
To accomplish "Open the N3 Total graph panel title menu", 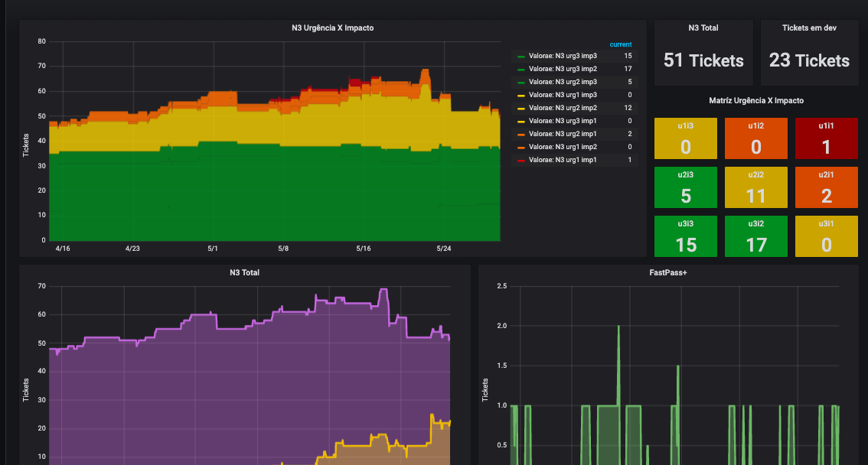I will 245,272.
